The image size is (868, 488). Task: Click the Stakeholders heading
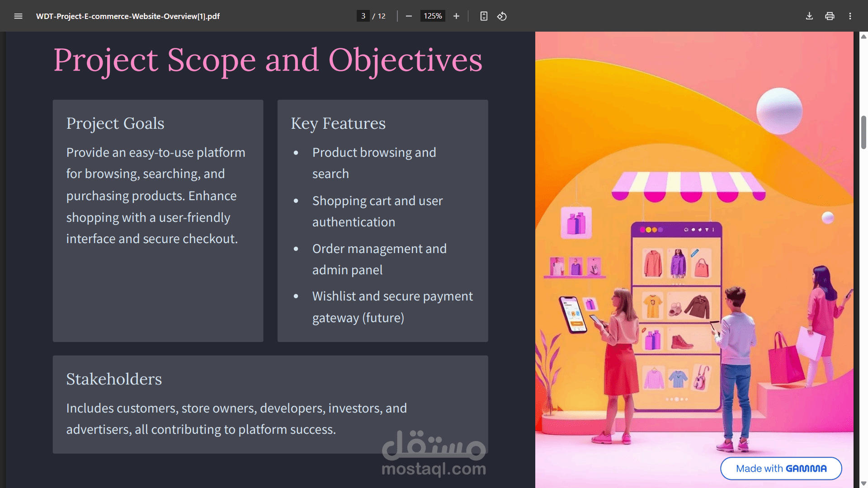click(x=114, y=379)
